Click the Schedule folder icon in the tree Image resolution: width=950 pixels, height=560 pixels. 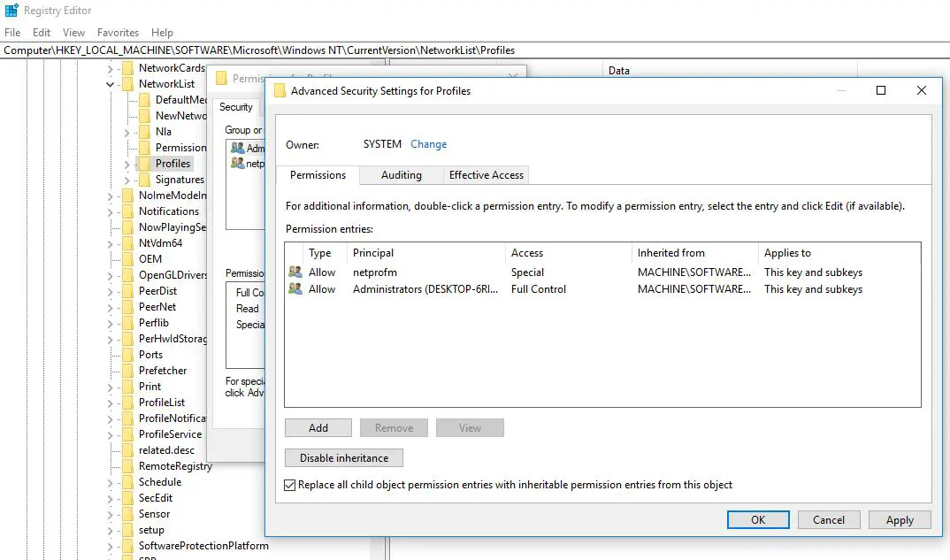coord(127,482)
